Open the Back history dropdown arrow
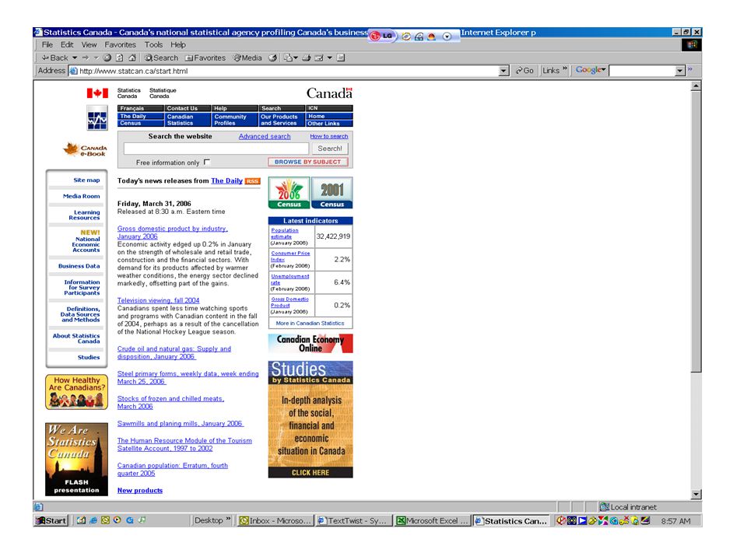The width and height of the screenshot is (747, 560). point(75,58)
